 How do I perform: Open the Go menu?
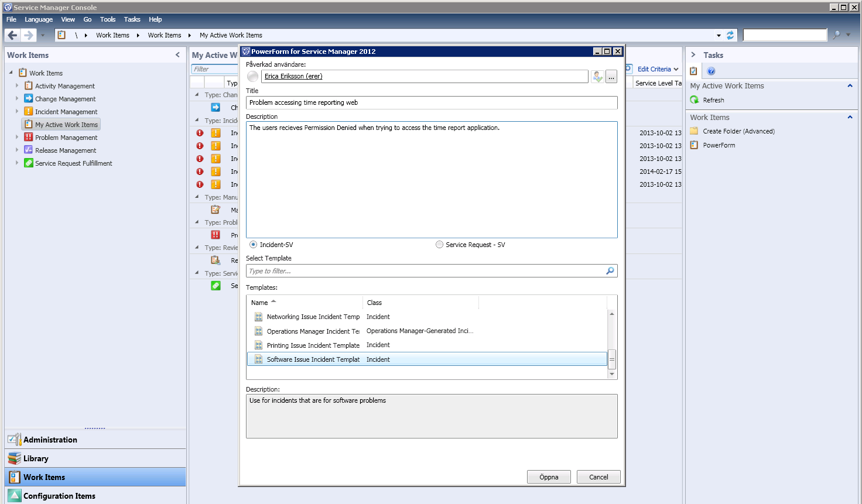pyautogui.click(x=87, y=19)
